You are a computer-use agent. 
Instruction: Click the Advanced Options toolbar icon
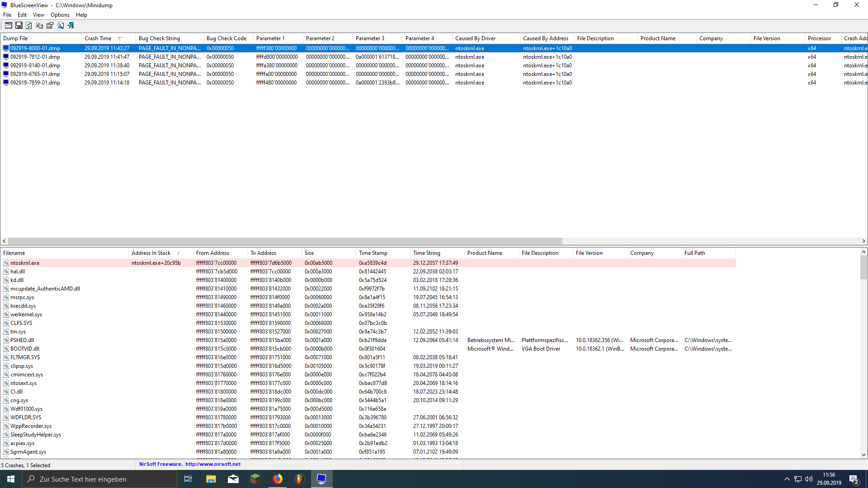coord(9,26)
